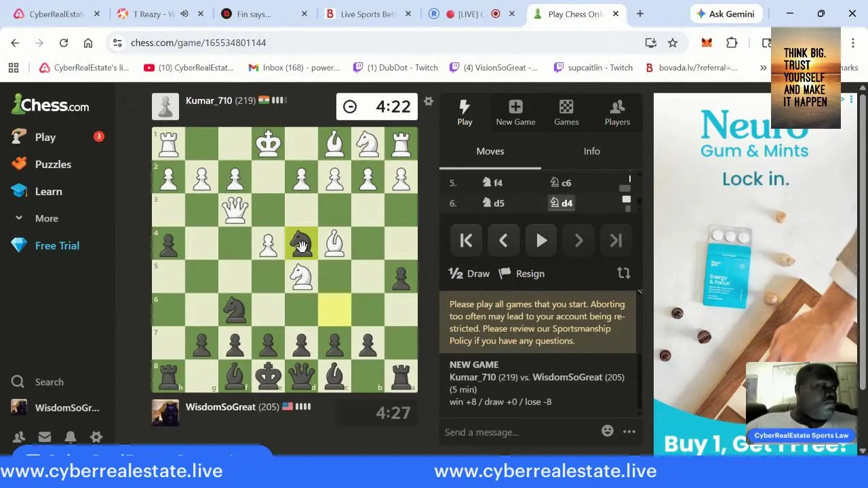Open WisdomSoGreat name below the board

tap(220, 407)
